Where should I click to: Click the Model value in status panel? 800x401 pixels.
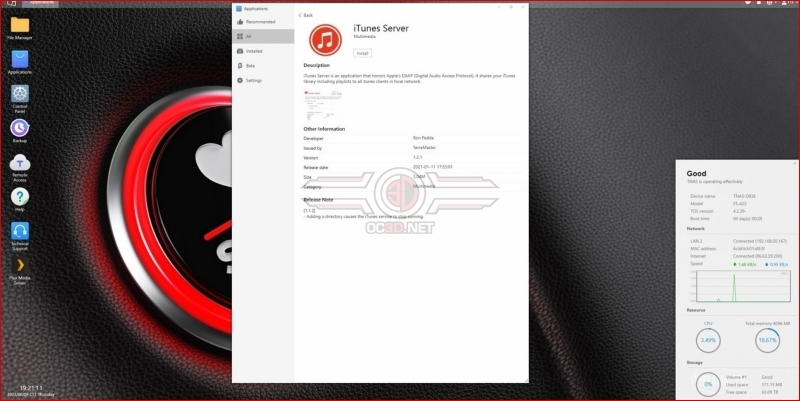739,204
